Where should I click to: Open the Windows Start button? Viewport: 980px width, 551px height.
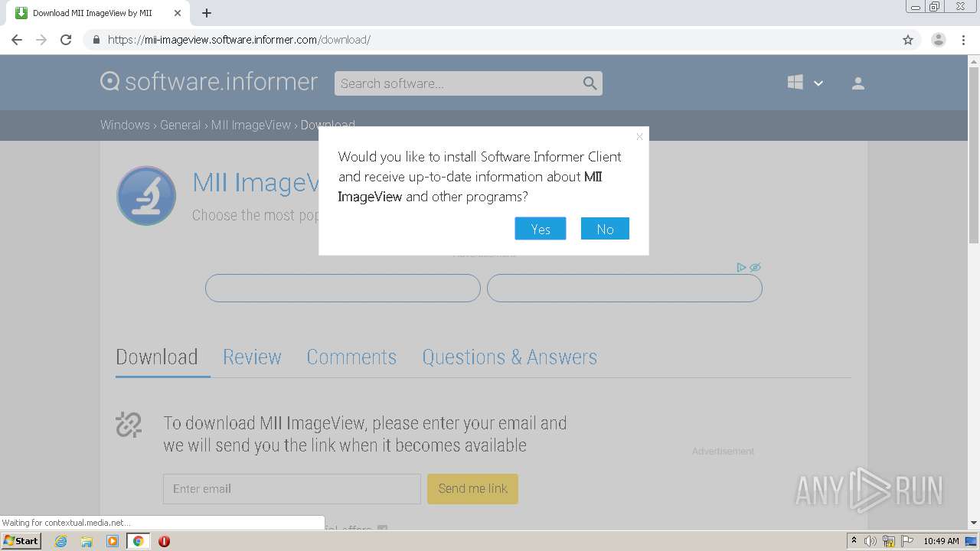click(x=21, y=541)
